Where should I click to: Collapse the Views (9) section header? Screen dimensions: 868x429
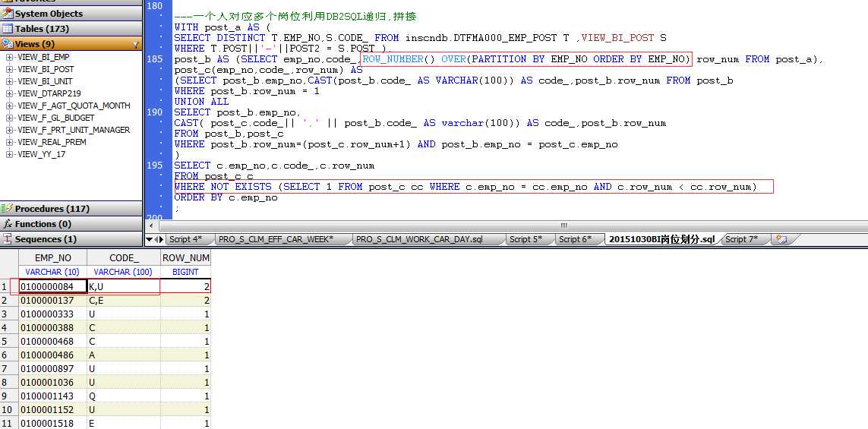pos(71,44)
